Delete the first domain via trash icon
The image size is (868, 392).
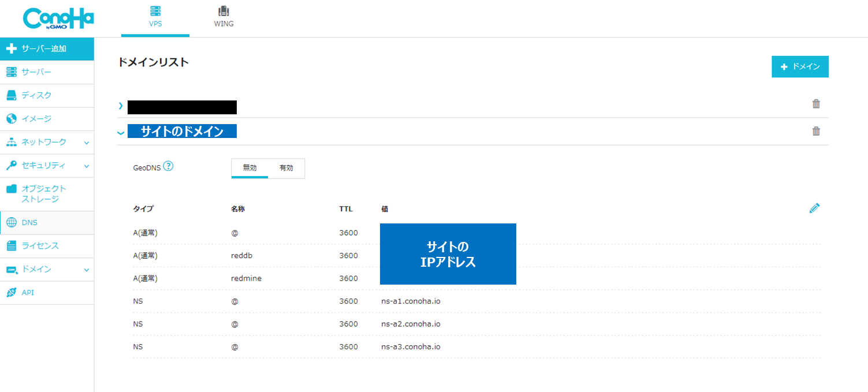point(815,104)
